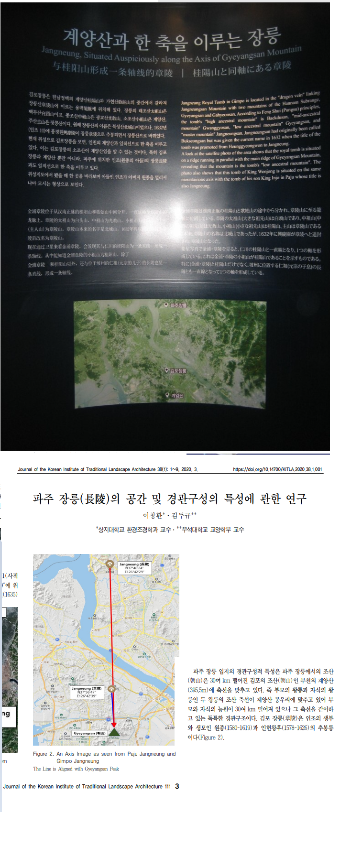Screen dimensions: 340x868
Task: Click the Jangneung (長陵) coordinate label box
Action: tap(134, 567)
